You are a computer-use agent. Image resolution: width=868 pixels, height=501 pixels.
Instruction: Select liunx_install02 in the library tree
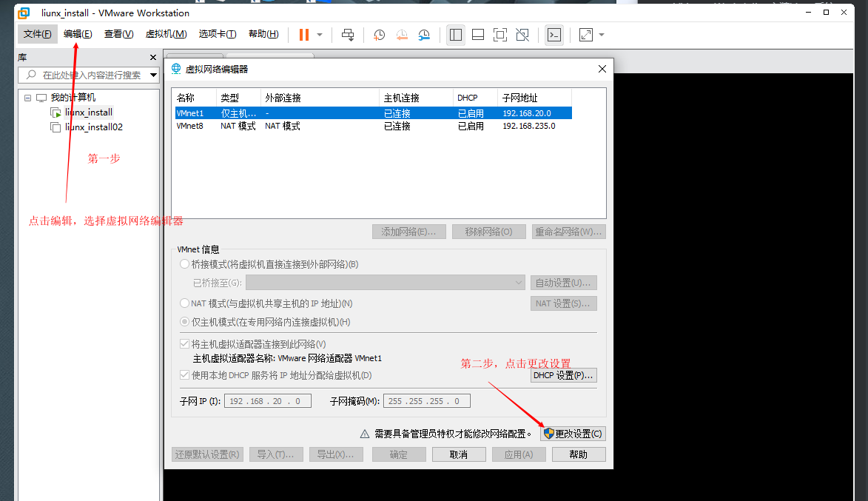pyautogui.click(x=93, y=127)
